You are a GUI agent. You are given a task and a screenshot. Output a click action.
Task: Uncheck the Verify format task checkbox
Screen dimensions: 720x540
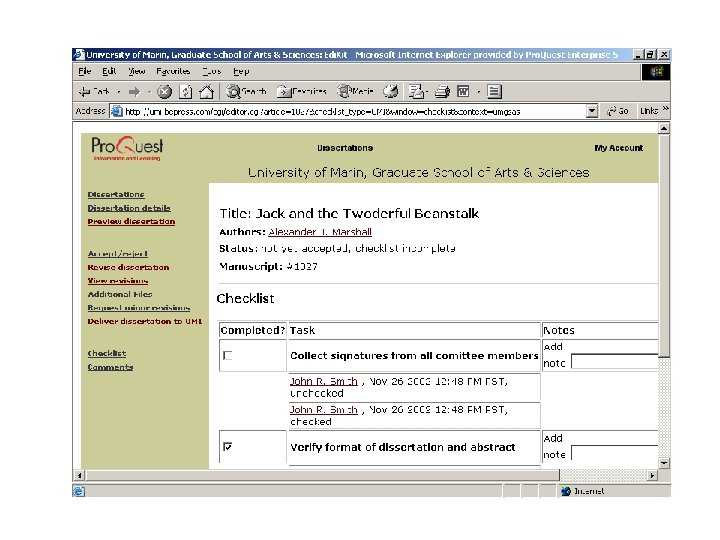[227, 446]
